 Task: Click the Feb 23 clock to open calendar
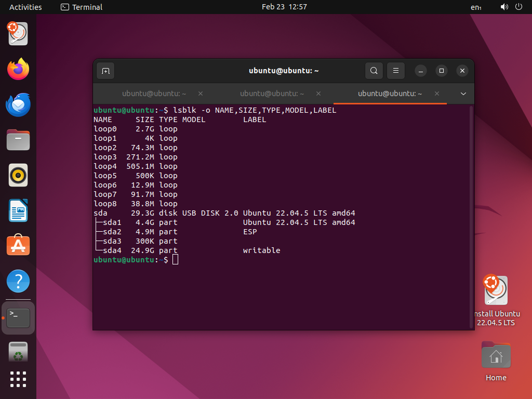coord(284,7)
